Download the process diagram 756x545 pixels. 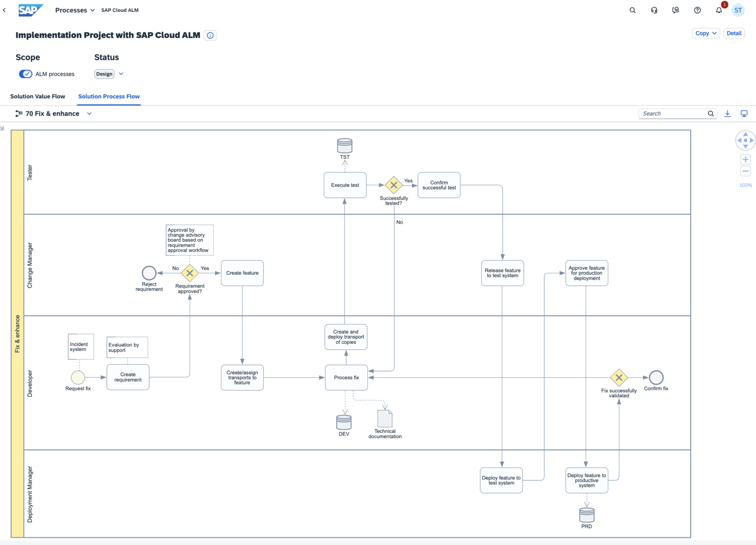728,114
